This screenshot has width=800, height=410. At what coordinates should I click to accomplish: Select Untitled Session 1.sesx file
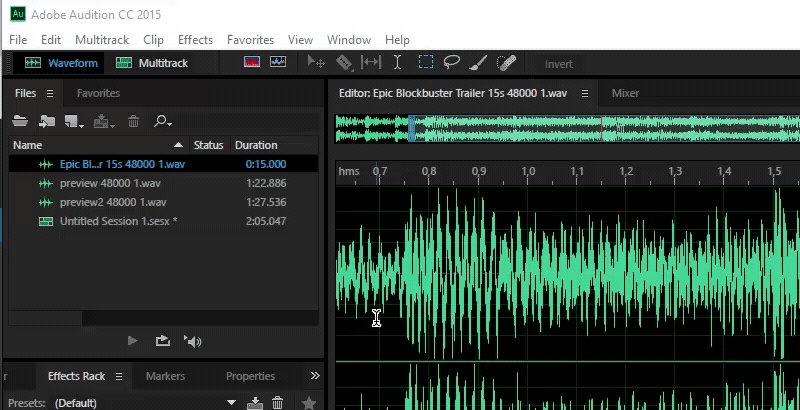tap(163, 221)
